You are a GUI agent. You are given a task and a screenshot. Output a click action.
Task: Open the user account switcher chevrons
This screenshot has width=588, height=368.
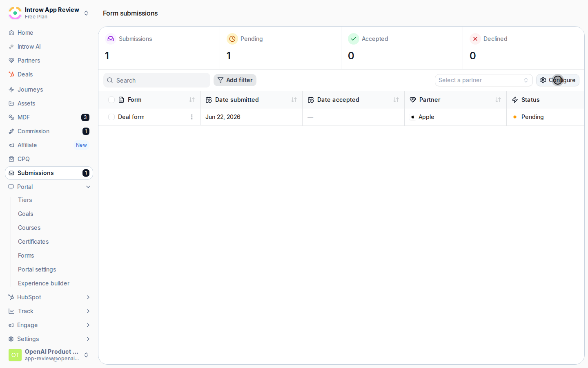click(x=86, y=355)
